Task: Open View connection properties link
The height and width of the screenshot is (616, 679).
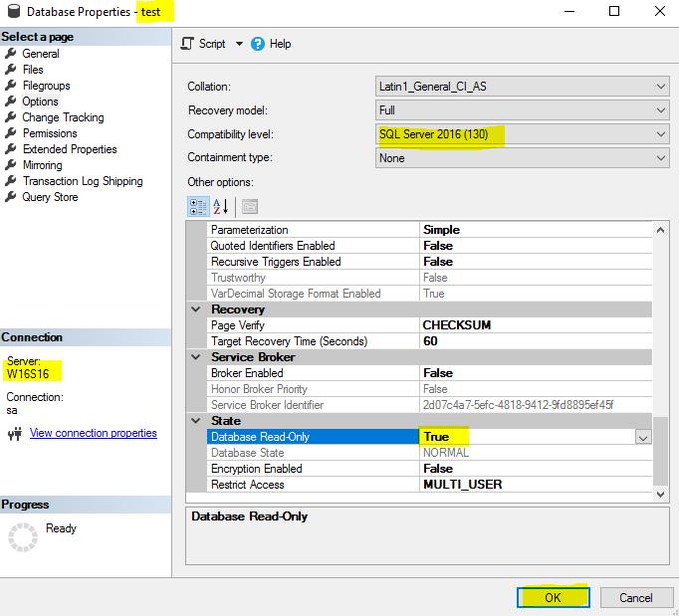Action: (94, 433)
